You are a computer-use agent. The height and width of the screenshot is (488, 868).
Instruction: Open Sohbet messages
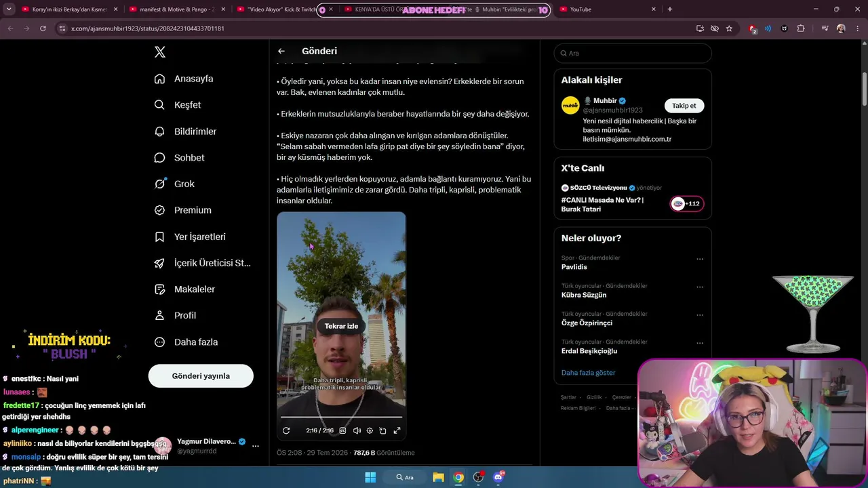[x=179, y=158]
